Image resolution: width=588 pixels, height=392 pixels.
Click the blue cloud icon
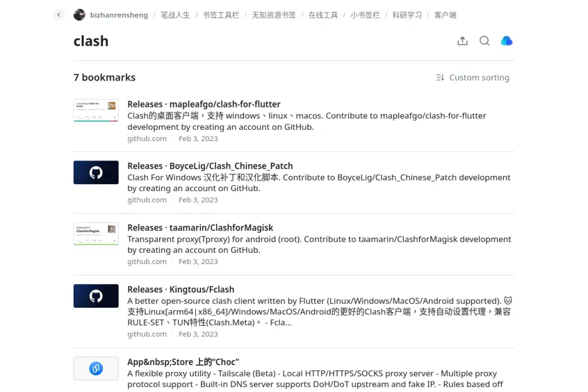pos(507,41)
